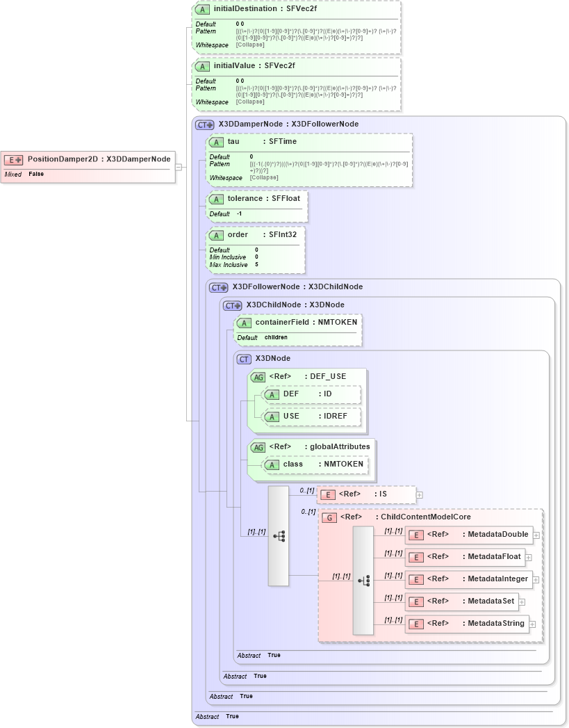The image size is (569, 728).
Task: Expand the MetadataInteger plus box
Action: 536,580
